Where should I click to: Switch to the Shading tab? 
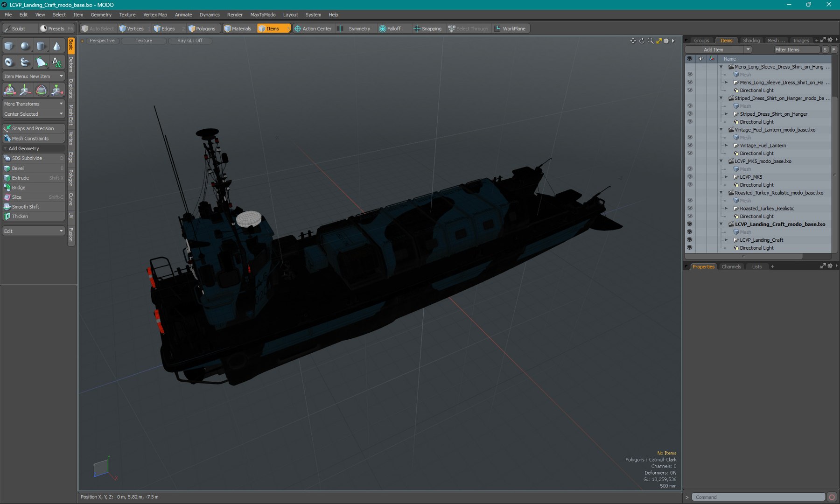click(751, 41)
